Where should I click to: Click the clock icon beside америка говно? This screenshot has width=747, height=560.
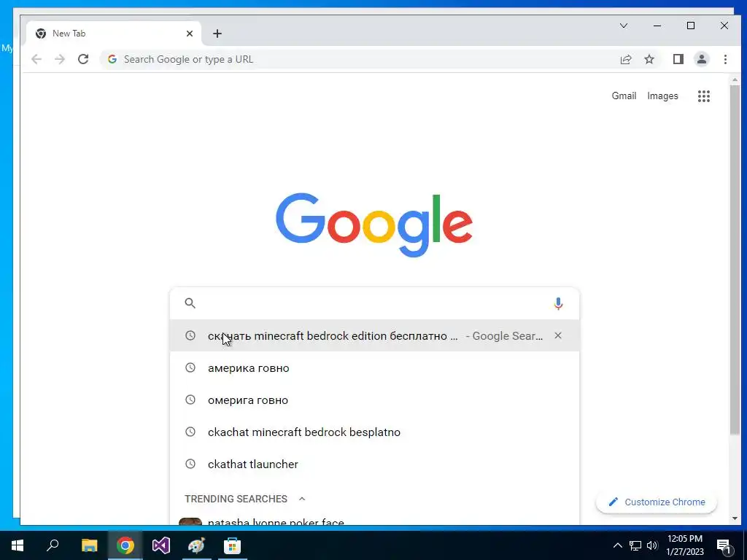(190, 367)
